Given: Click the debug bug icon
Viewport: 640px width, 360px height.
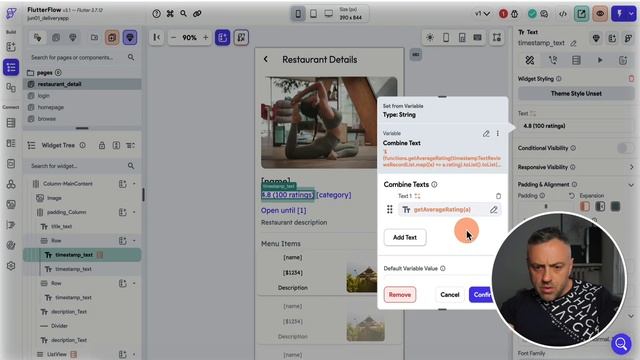Looking at the screenshot, I should [x=515, y=14].
